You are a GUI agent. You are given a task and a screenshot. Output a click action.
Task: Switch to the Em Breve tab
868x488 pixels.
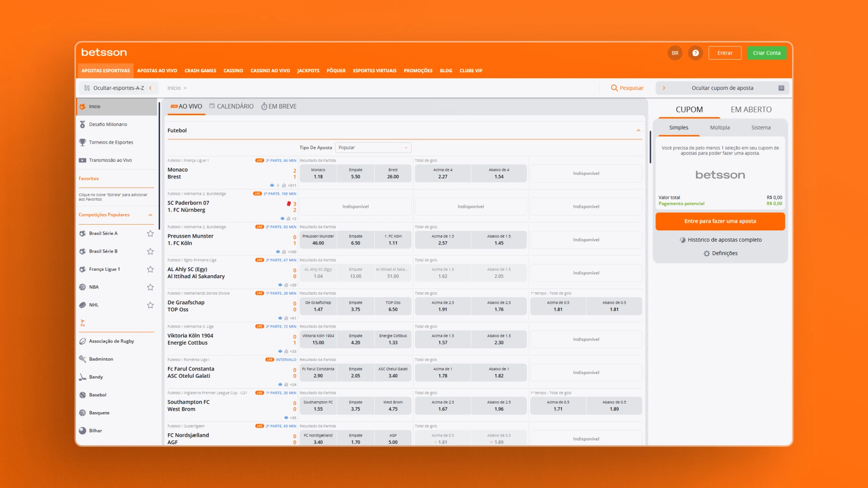[279, 107]
